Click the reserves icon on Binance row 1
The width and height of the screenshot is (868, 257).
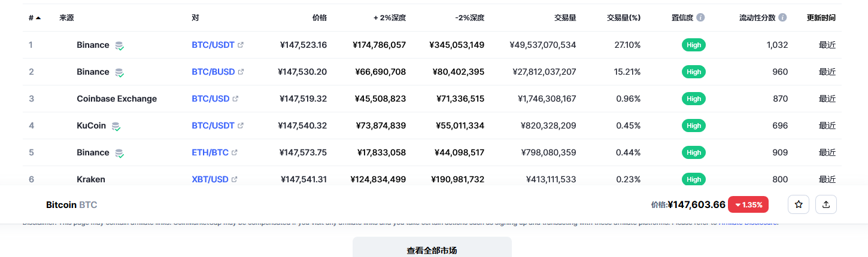coord(120,45)
